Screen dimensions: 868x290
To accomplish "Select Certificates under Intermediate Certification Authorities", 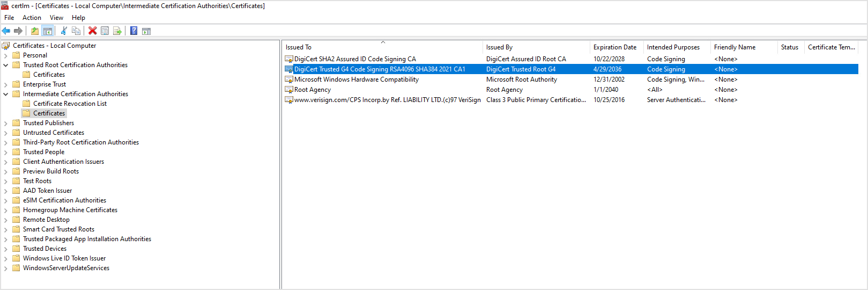I will tap(49, 113).
